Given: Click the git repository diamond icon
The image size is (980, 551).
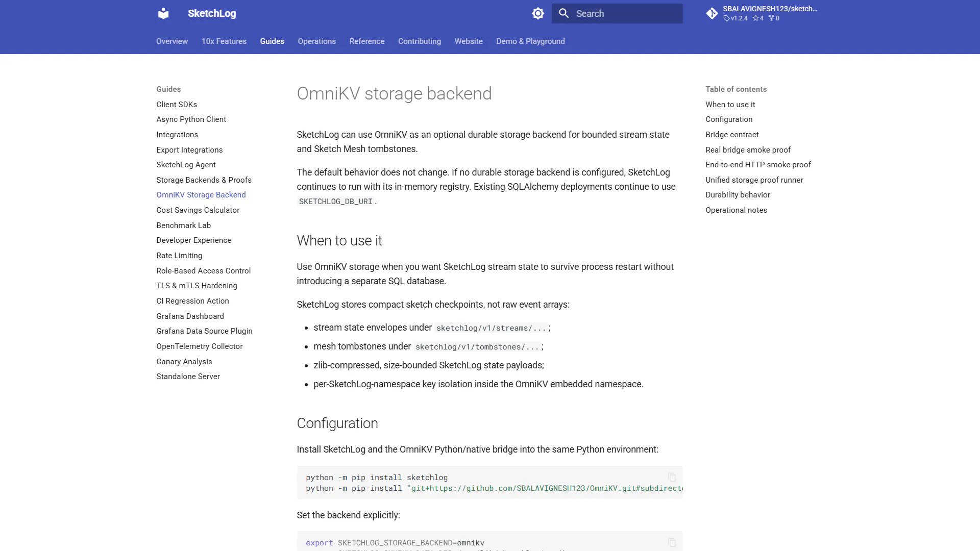Looking at the screenshot, I should pos(712,13).
